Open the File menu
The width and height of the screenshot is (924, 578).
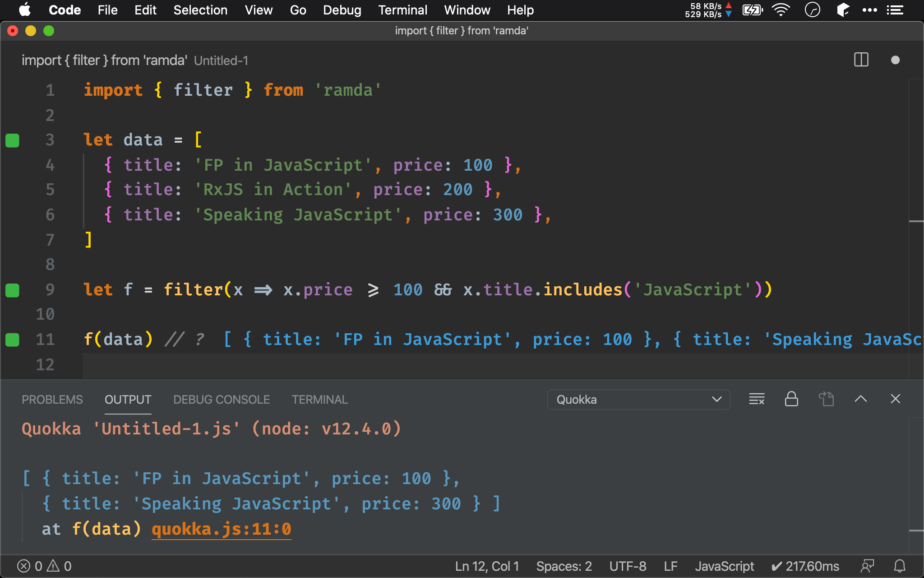point(107,10)
